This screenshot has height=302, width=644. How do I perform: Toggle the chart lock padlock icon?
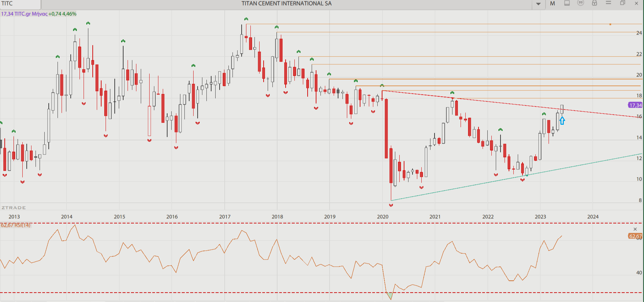tap(594, 3)
